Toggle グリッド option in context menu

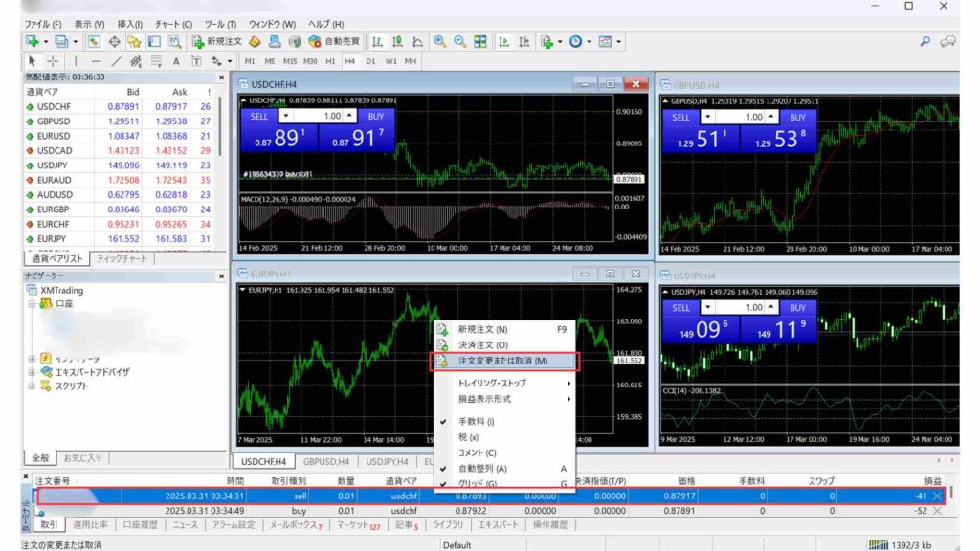tap(477, 483)
